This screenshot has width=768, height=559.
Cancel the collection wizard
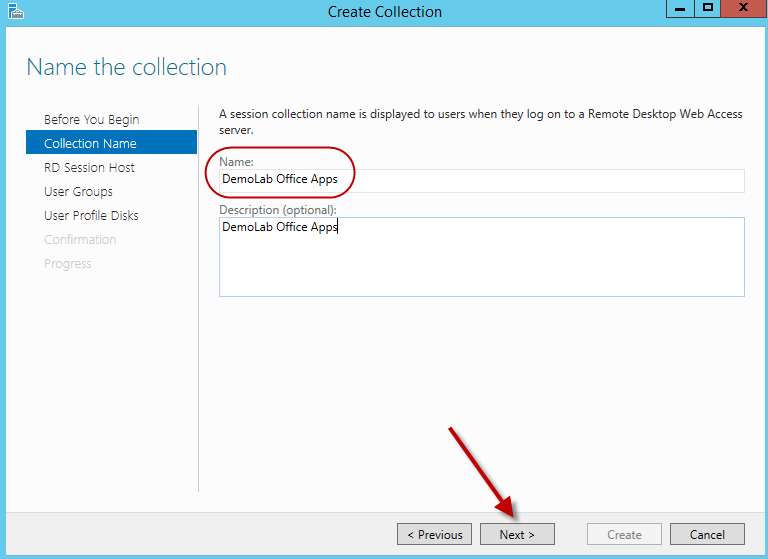pyautogui.click(x=707, y=535)
